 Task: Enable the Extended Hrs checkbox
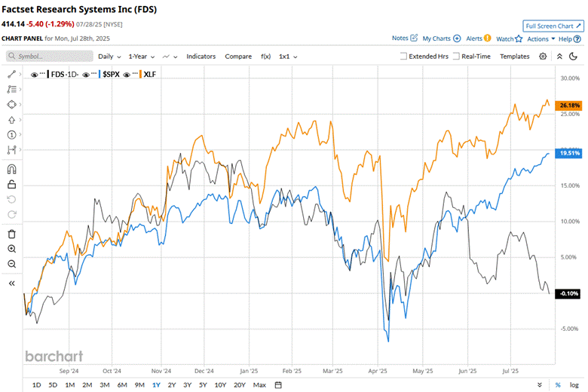click(403, 56)
